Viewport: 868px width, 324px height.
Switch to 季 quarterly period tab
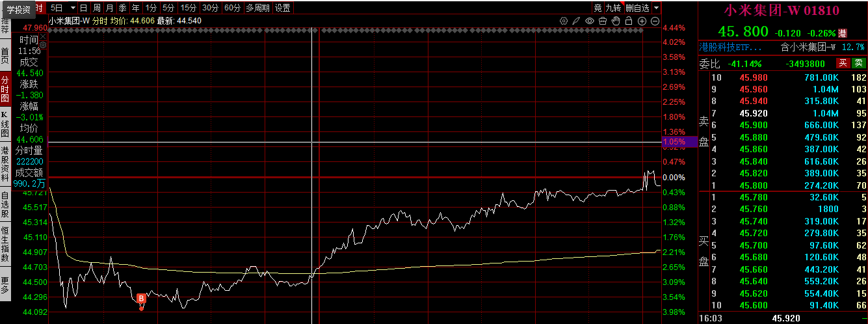pos(122,8)
